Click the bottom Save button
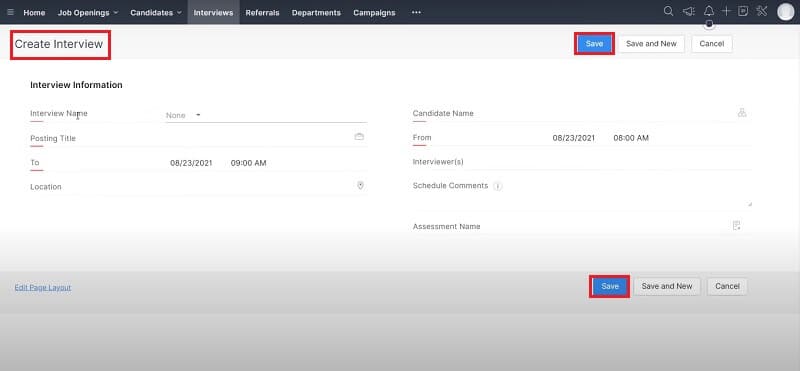 pos(610,286)
